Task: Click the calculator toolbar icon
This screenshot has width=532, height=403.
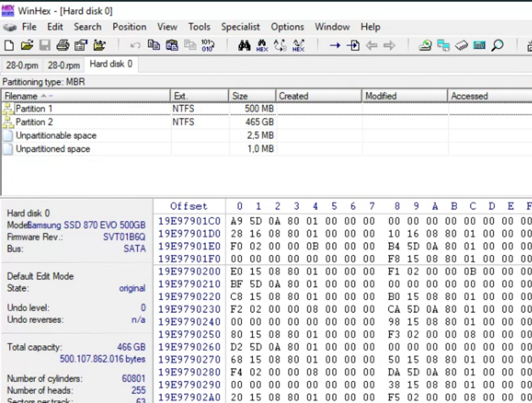Action: 479,46
